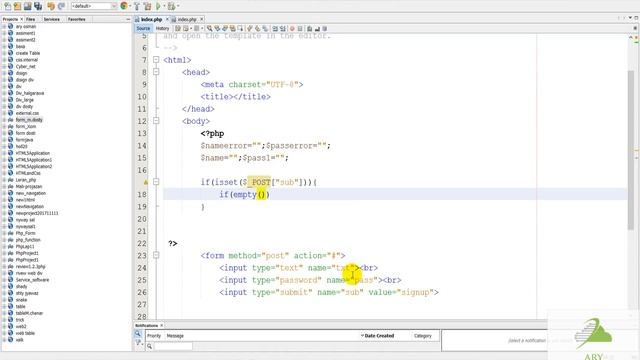This screenshot has height=360, width=640.
Task: Click the green Run Project icon
Action: click(x=158, y=6)
